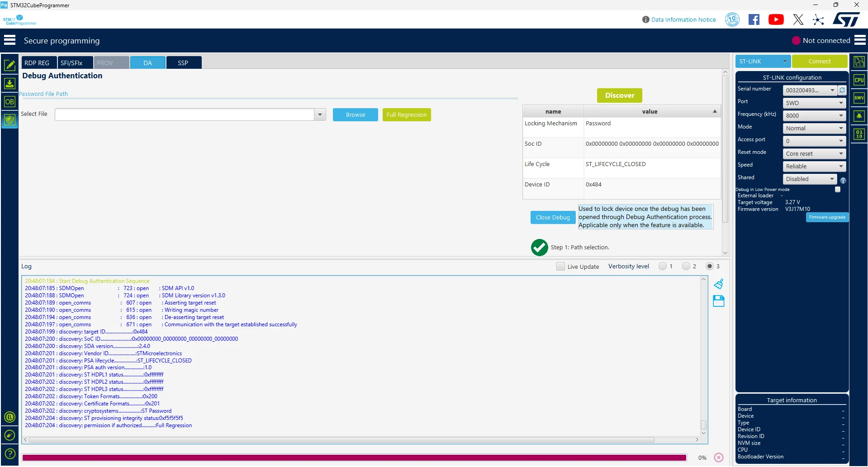
Task: Click the Discover button
Action: click(619, 95)
